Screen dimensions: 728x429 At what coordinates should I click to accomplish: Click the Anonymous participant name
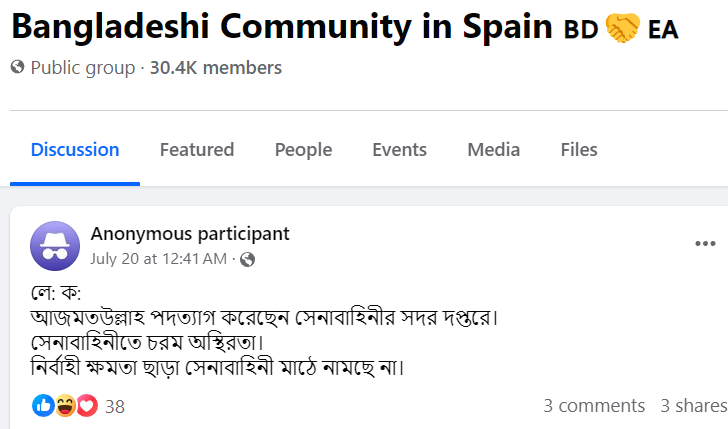[190, 234]
